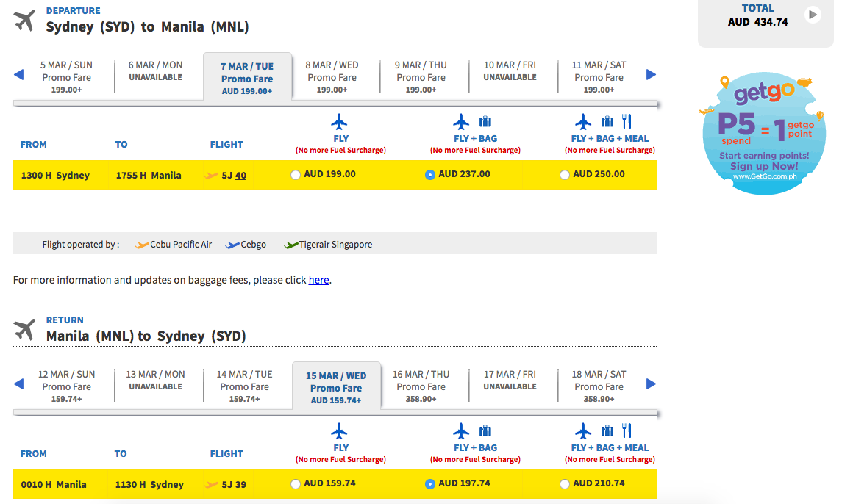Click the airline icon next to flight 5J 40
842x504 pixels.
pyautogui.click(x=212, y=176)
